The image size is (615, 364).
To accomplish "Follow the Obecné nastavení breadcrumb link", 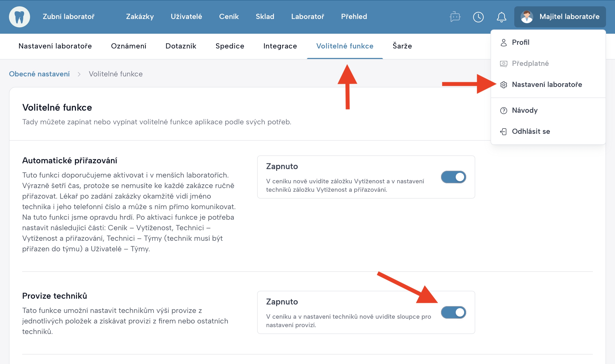I will click(39, 74).
